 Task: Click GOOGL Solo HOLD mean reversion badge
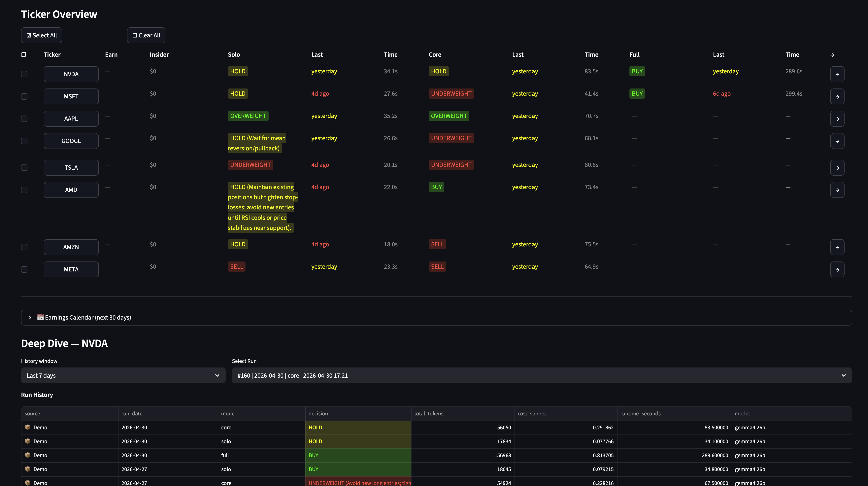pyautogui.click(x=257, y=143)
